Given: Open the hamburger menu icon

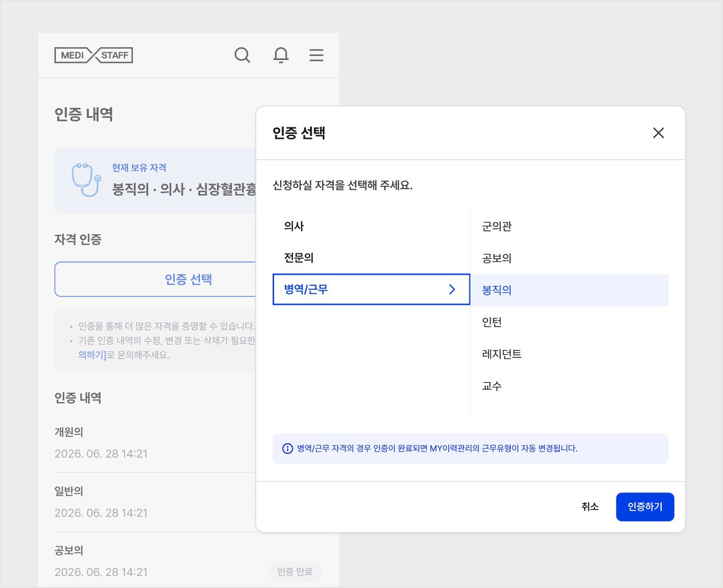Looking at the screenshot, I should (x=316, y=55).
